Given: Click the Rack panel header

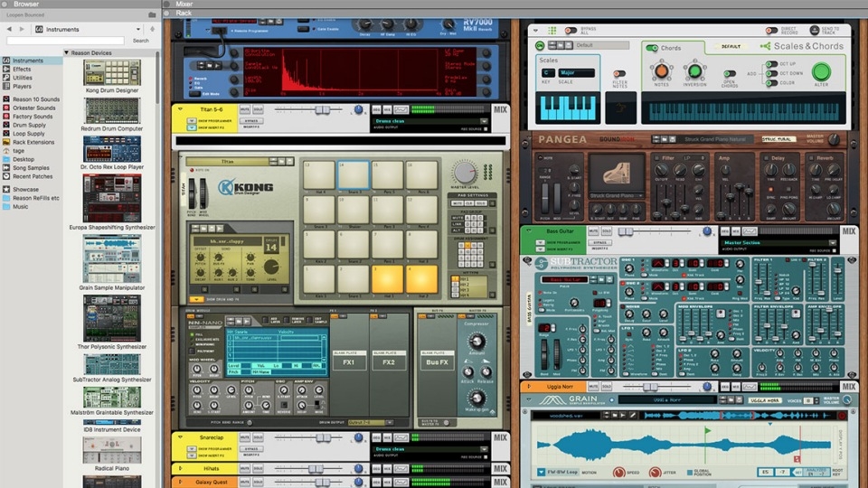Looking at the screenshot, I should coord(184,13).
